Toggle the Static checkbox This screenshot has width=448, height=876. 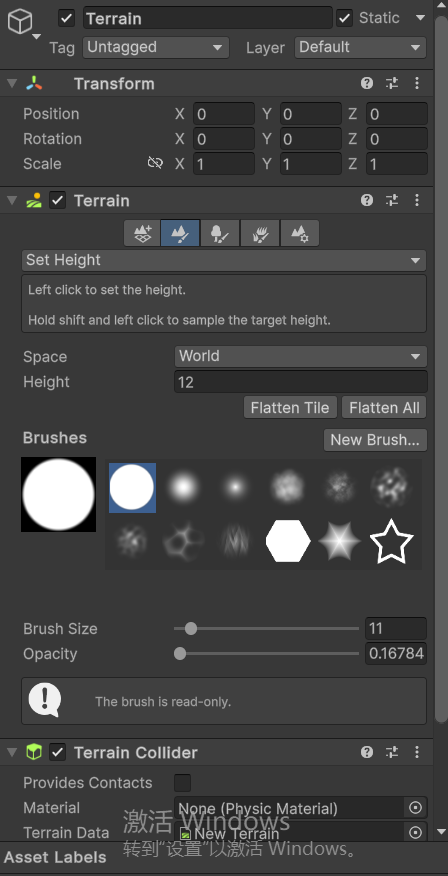coord(345,18)
